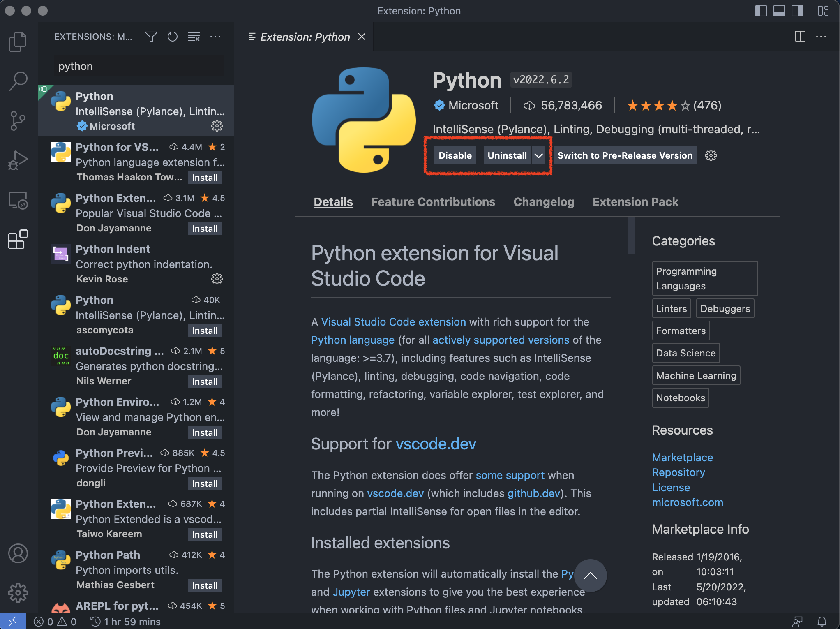Image resolution: width=840 pixels, height=629 pixels.
Task: Show time tracking 1 hr 59 mins
Action: point(126,621)
